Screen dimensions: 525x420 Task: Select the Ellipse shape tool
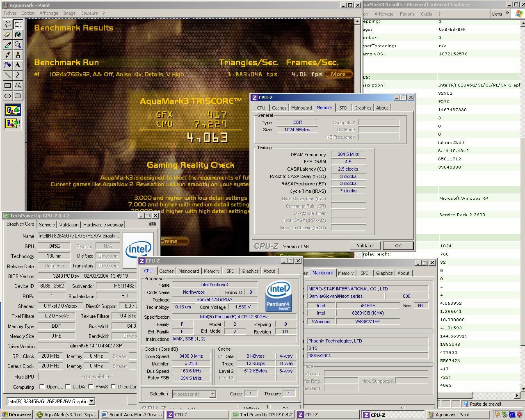[7, 96]
